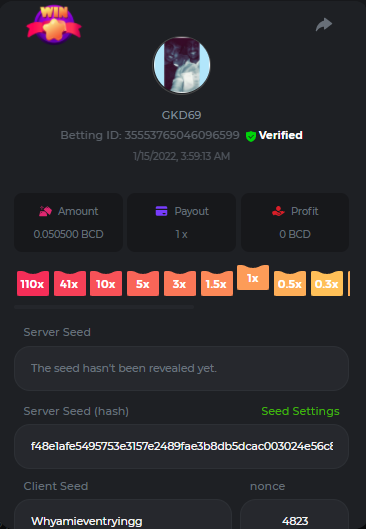Select the 10x multiplier tile
The height and width of the screenshot is (529, 366).
pos(106,283)
